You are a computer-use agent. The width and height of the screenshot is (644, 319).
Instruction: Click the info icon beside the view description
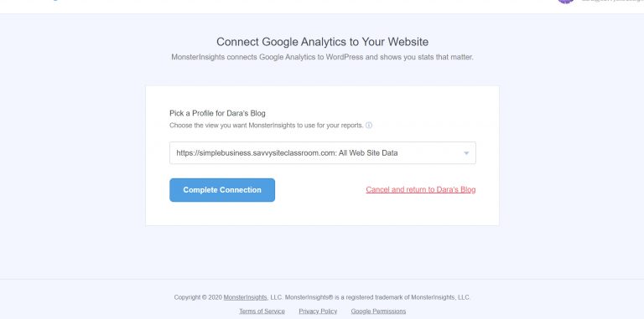369,126
